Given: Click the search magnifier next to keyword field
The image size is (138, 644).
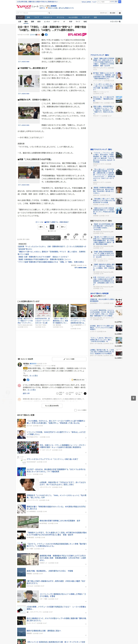Looking at the screenshot, I should 49,13.
